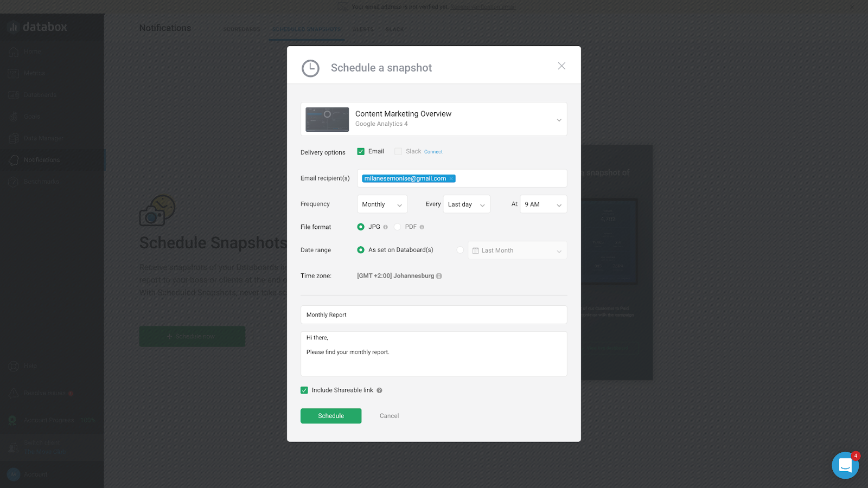The width and height of the screenshot is (868, 488).
Task: Click the help icon beside Include Shareable link
Action: click(x=379, y=390)
